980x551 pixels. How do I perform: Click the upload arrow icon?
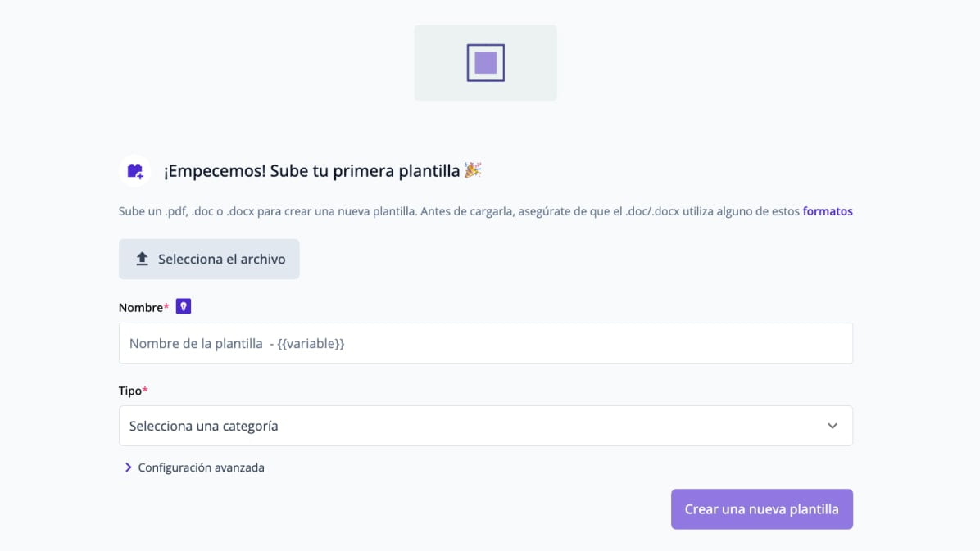click(142, 259)
